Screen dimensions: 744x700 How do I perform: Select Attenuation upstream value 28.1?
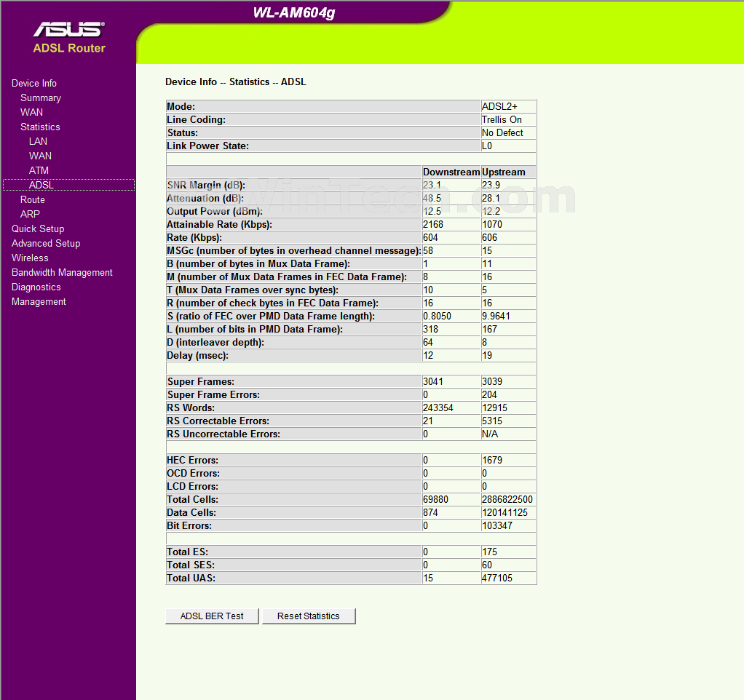tap(491, 198)
